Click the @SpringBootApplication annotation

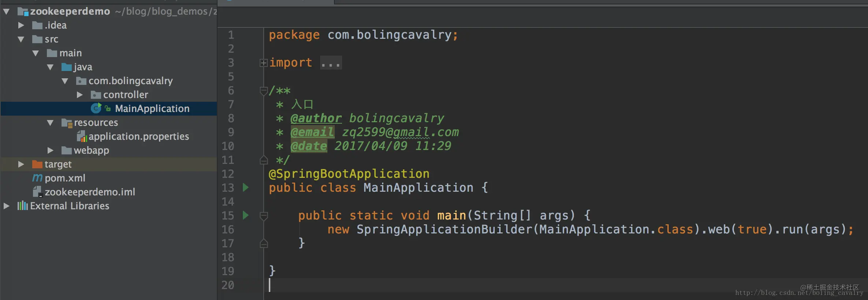tap(349, 174)
